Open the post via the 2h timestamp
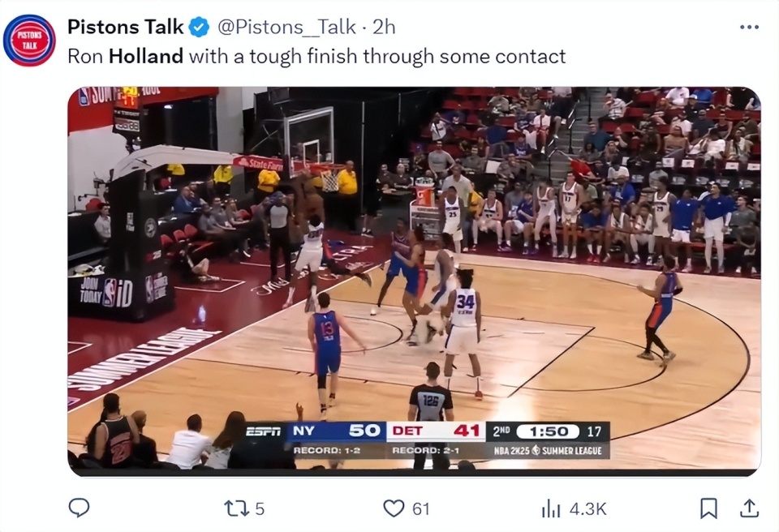Viewport: 779px width, 532px height. (384, 27)
